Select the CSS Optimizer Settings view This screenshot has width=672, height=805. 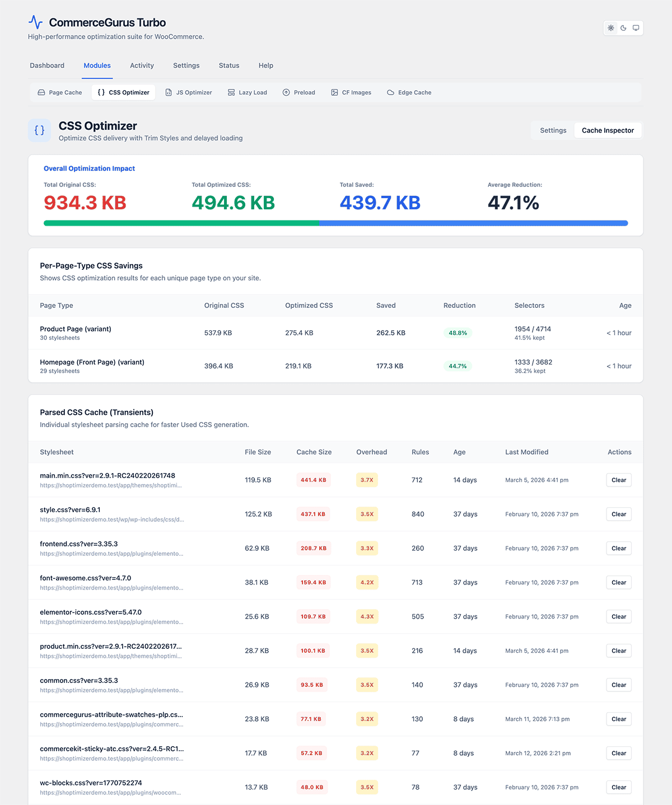(x=553, y=130)
